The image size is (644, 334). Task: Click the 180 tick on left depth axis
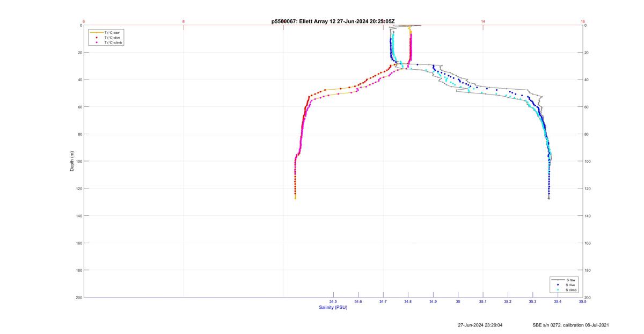pyautogui.click(x=79, y=270)
